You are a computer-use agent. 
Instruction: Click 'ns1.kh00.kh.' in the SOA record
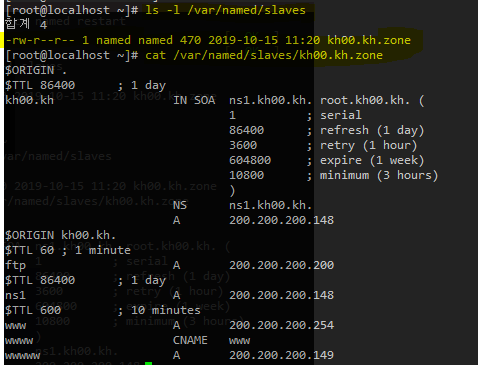click(270, 100)
